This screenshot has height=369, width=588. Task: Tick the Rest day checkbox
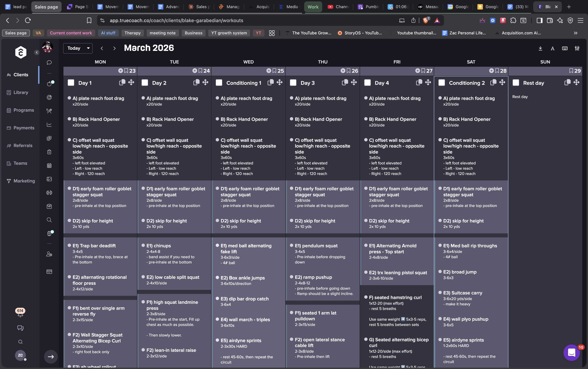pos(516,83)
